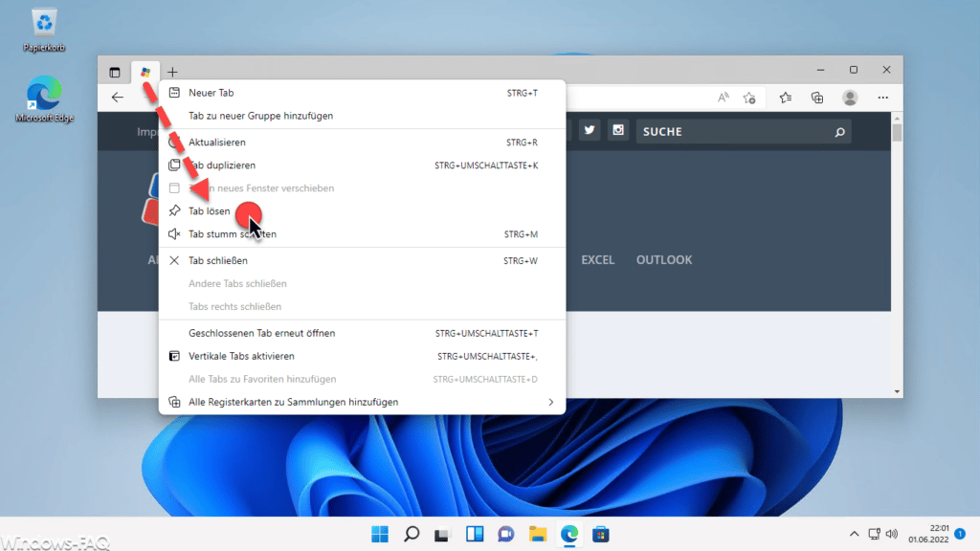This screenshot has width=980, height=551.
Task: Show hidden tray icons chevron
Action: click(854, 534)
